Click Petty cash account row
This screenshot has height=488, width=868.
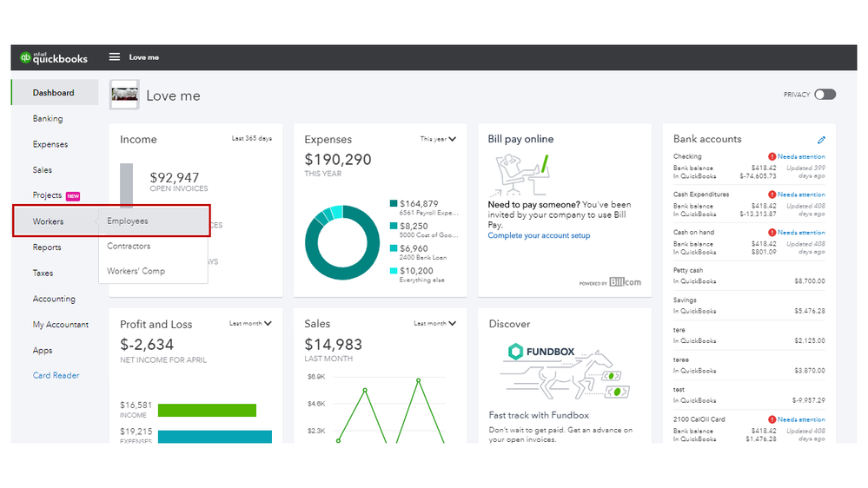click(x=749, y=275)
